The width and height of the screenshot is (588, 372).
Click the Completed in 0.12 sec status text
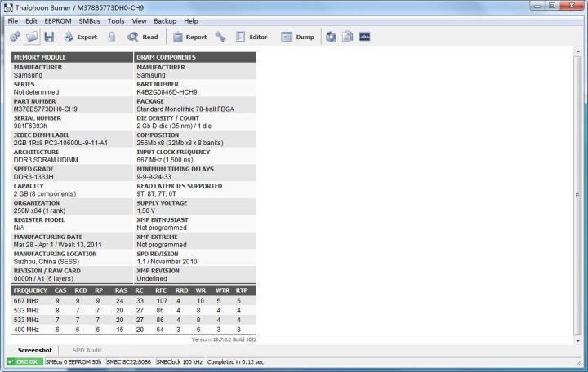[235, 362]
